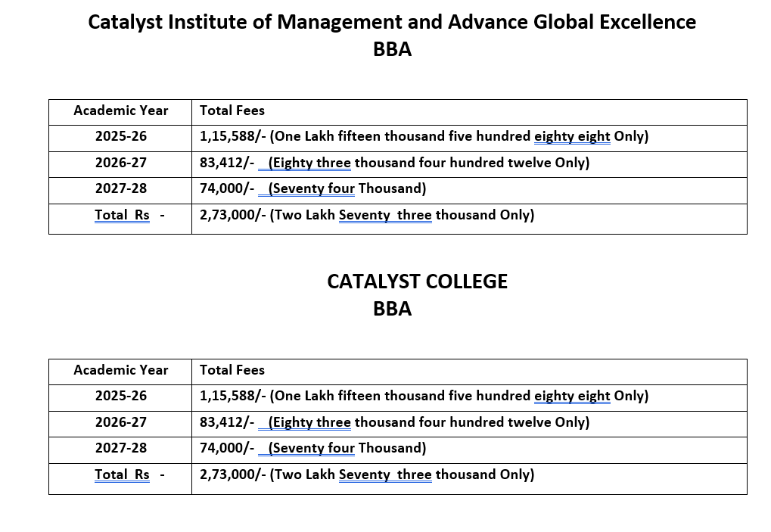This screenshot has width=771, height=532.
Task: Click the Total Rs cell in the top table
Action: 123,215
